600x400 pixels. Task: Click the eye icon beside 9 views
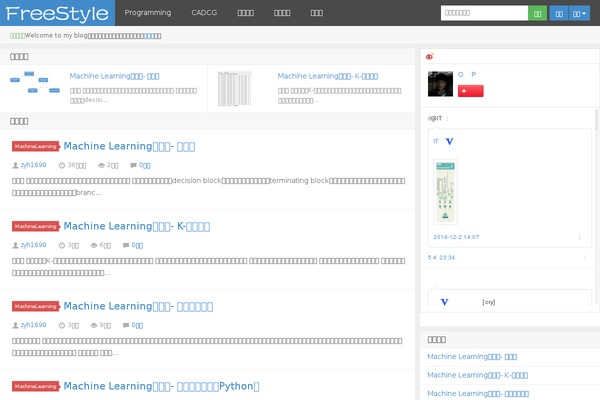tap(94, 325)
